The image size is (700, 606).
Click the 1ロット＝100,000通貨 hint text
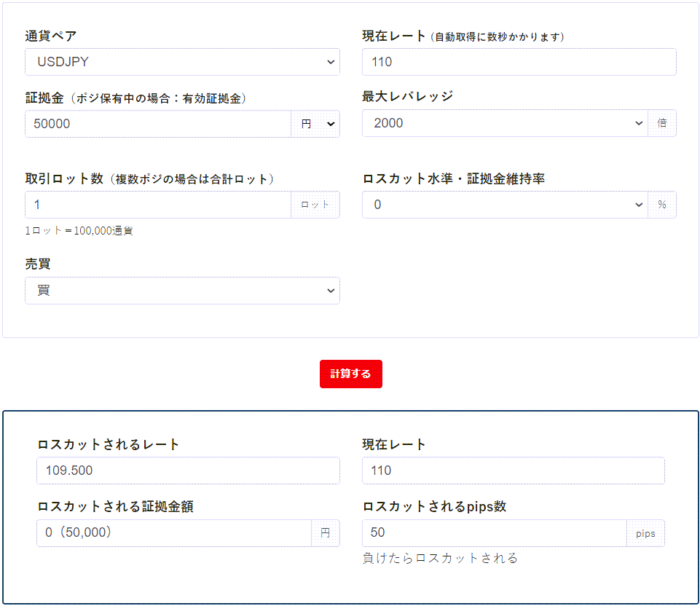(x=79, y=231)
